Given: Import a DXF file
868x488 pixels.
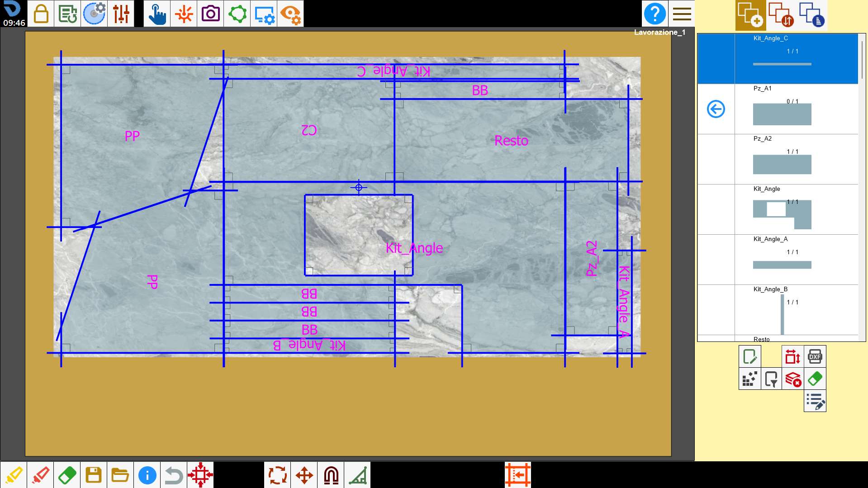Looking at the screenshot, I should (815, 356).
